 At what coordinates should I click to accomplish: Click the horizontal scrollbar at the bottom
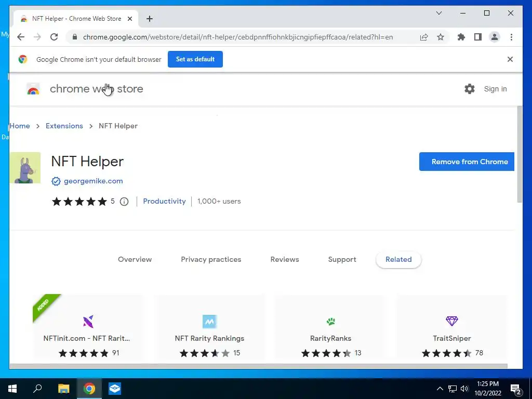coord(259,366)
